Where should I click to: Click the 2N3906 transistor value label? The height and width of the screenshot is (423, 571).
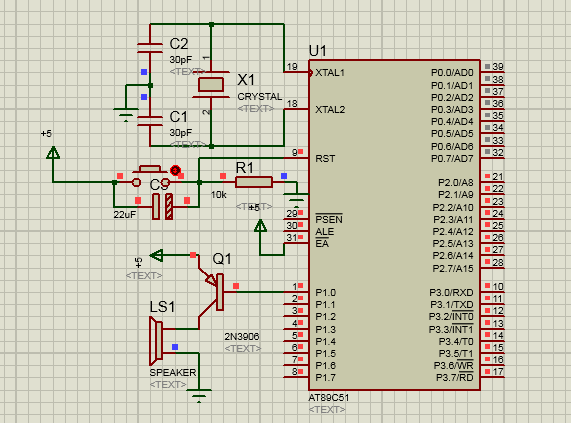242,336
